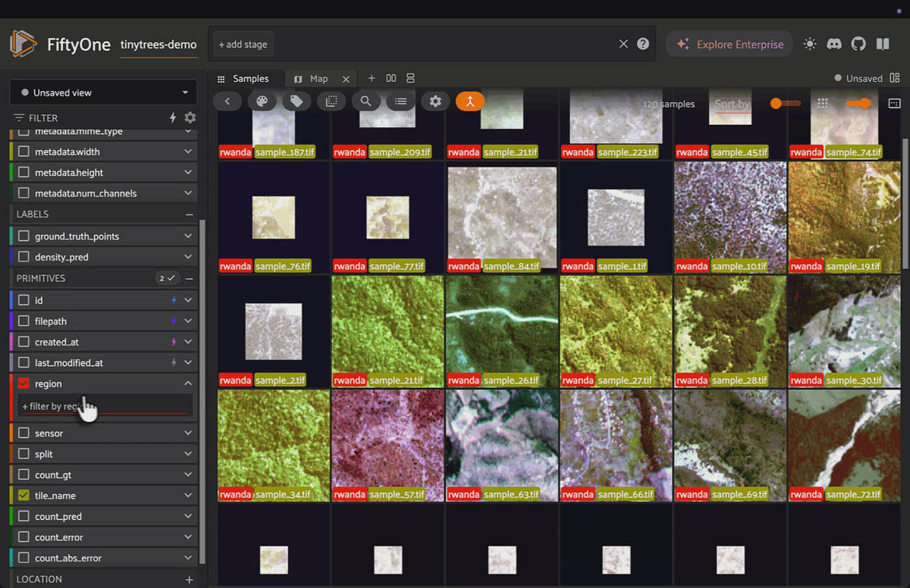Open the color scheme palette button
The width and height of the screenshot is (910, 588).
pyautogui.click(x=262, y=102)
